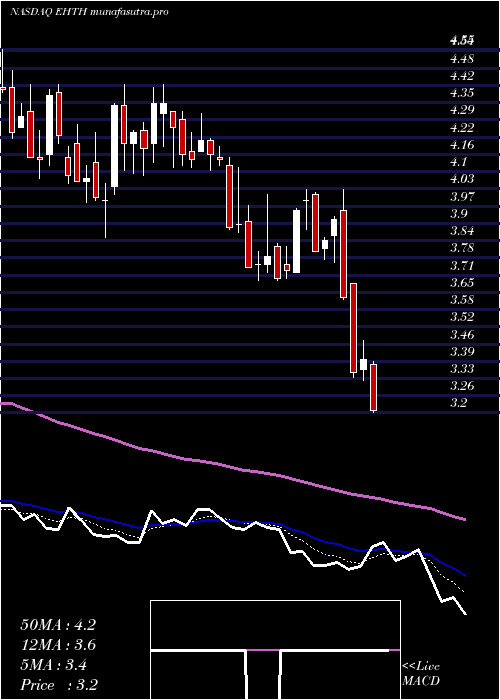The height and width of the screenshot is (700, 500).
Task: Click the tall white candlestick rising to 4.29
Action: (115, 146)
